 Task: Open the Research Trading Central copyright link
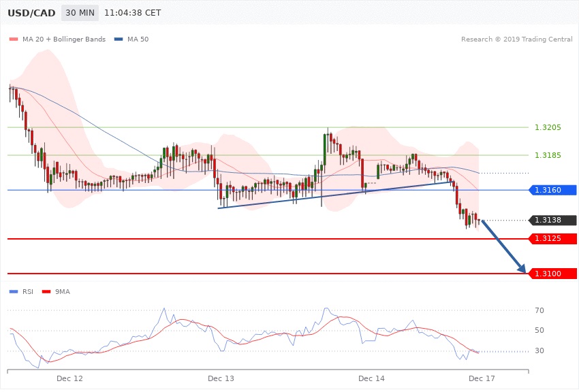pyautogui.click(x=516, y=39)
